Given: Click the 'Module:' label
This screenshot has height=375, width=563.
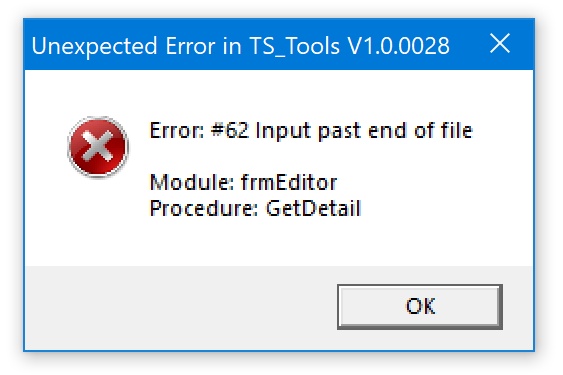Looking at the screenshot, I should click(192, 182).
